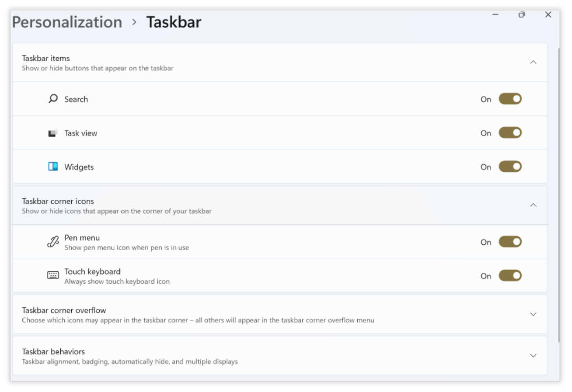Click the Taskbar behaviors heading
The width and height of the screenshot is (572, 392).
pyautogui.click(x=53, y=351)
